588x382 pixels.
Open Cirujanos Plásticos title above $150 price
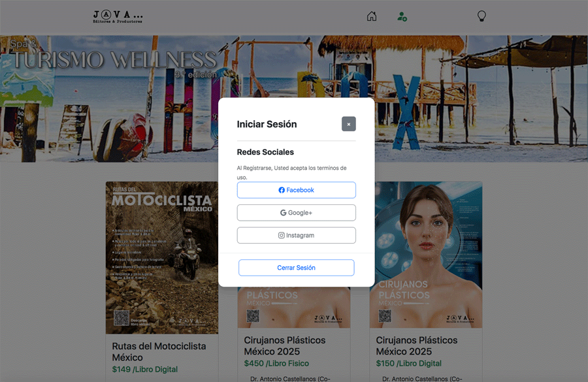pos(417,345)
